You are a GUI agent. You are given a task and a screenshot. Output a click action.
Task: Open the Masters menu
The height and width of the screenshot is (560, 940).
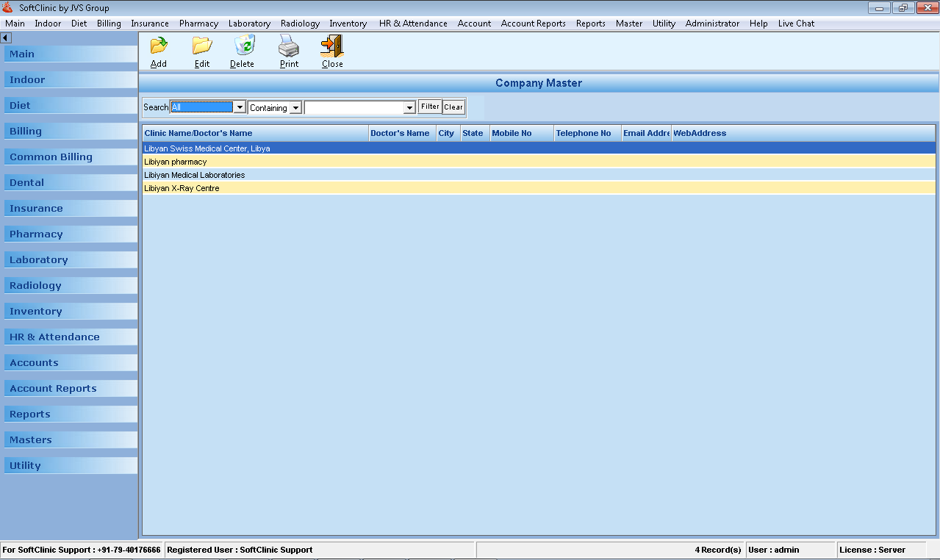(628, 23)
